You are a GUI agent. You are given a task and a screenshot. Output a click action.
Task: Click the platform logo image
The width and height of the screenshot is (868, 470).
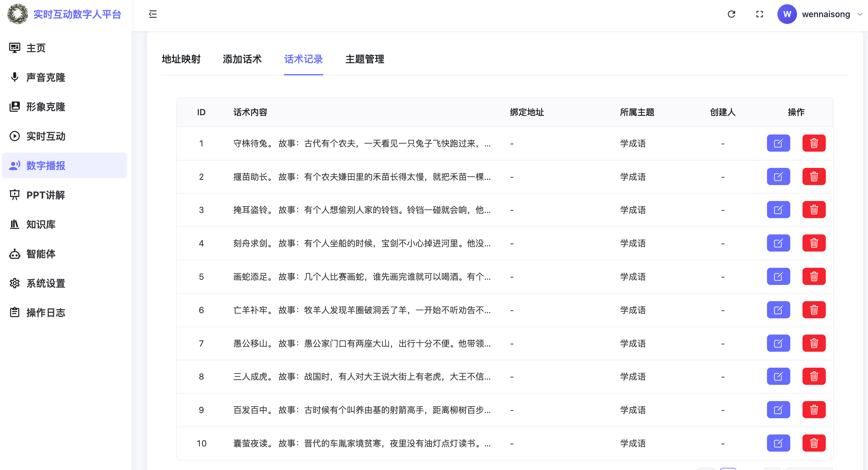pos(17,14)
